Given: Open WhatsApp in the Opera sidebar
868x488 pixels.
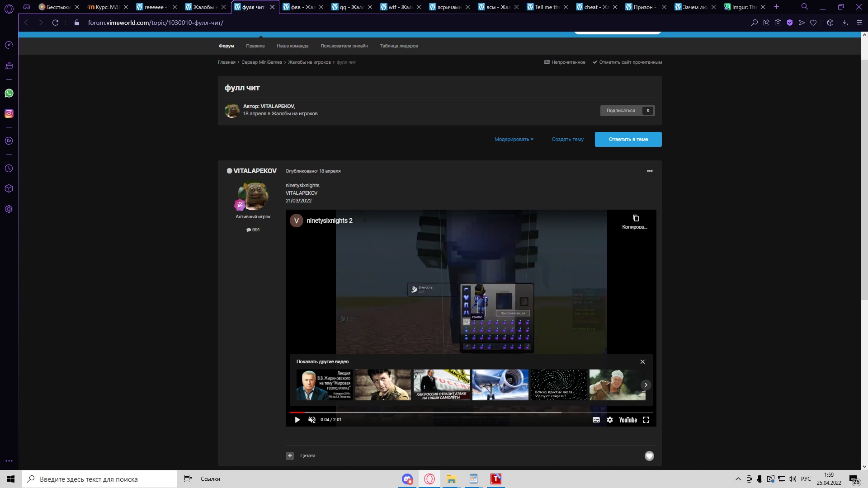Looking at the screenshot, I should coord(9,93).
